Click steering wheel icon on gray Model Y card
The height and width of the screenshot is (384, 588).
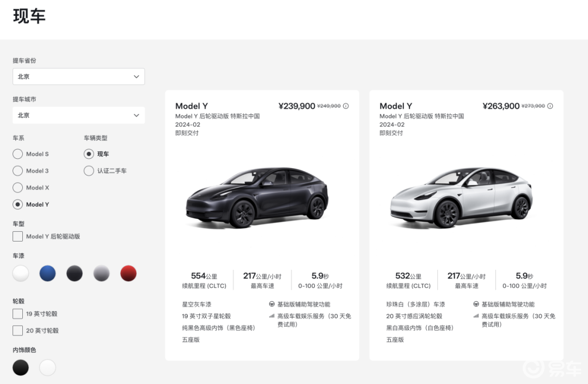(272, 305)
